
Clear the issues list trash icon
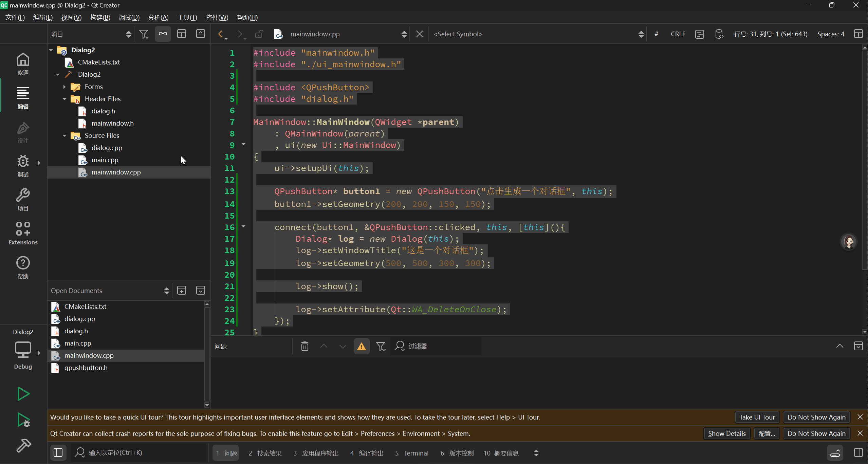[x=305, y=346]
